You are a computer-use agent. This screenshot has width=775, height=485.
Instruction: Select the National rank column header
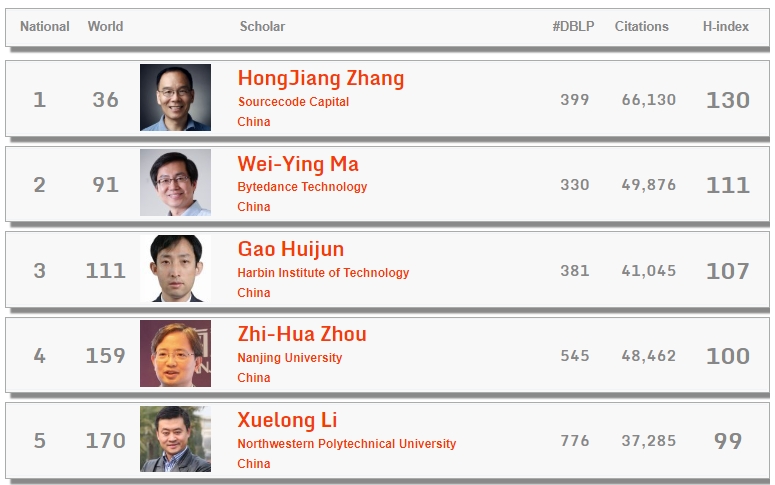click(x=45, y=27)
